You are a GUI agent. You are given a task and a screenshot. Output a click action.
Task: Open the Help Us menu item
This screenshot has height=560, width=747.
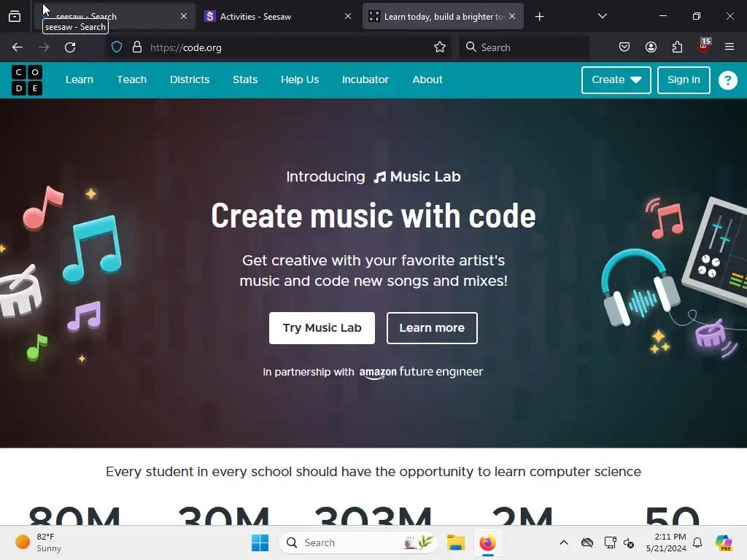coord(300,79)
